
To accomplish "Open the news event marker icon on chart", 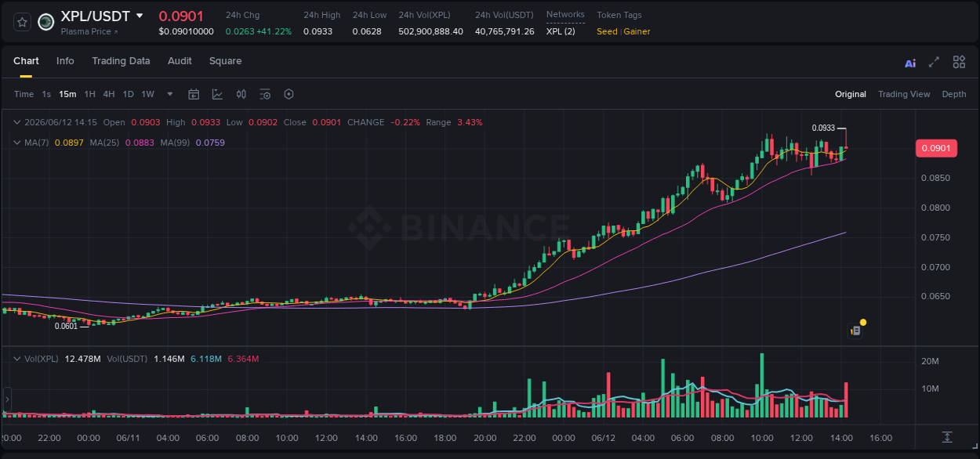I will tap(855, 331).
